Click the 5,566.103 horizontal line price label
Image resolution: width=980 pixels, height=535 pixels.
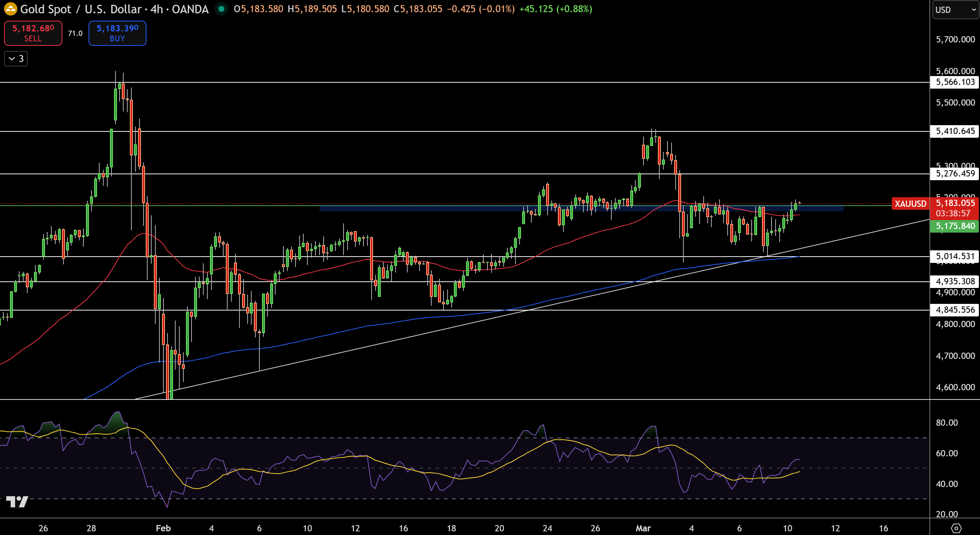coord(955,82)
